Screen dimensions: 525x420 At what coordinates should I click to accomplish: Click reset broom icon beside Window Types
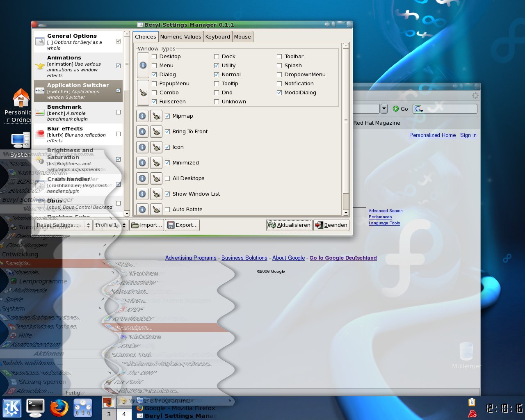(x=143, y=93)
